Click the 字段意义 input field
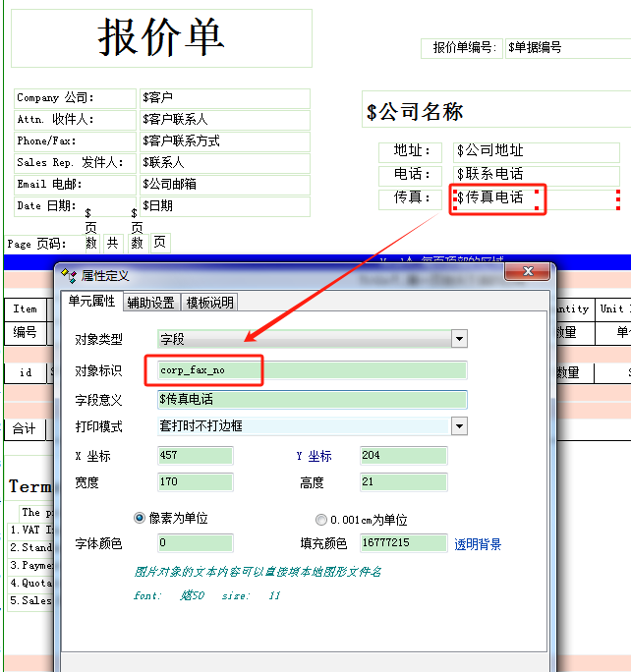 311,400
